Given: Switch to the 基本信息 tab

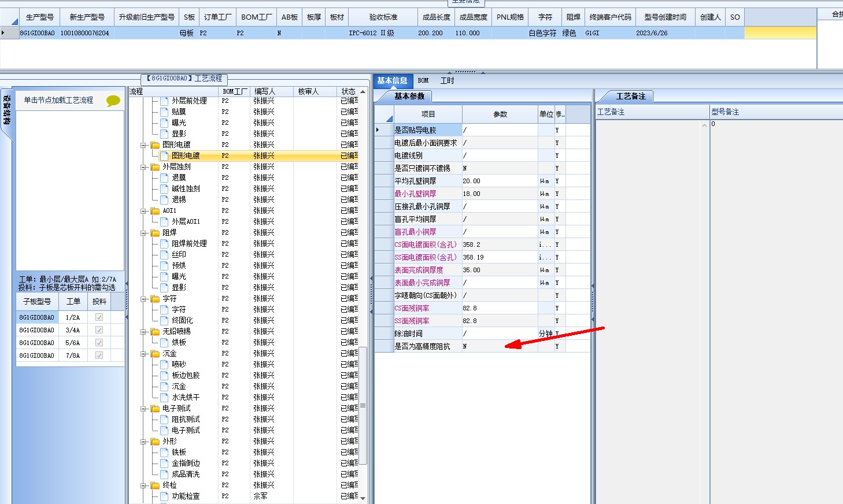Looking at the screenshot, I should coord(393,81).
